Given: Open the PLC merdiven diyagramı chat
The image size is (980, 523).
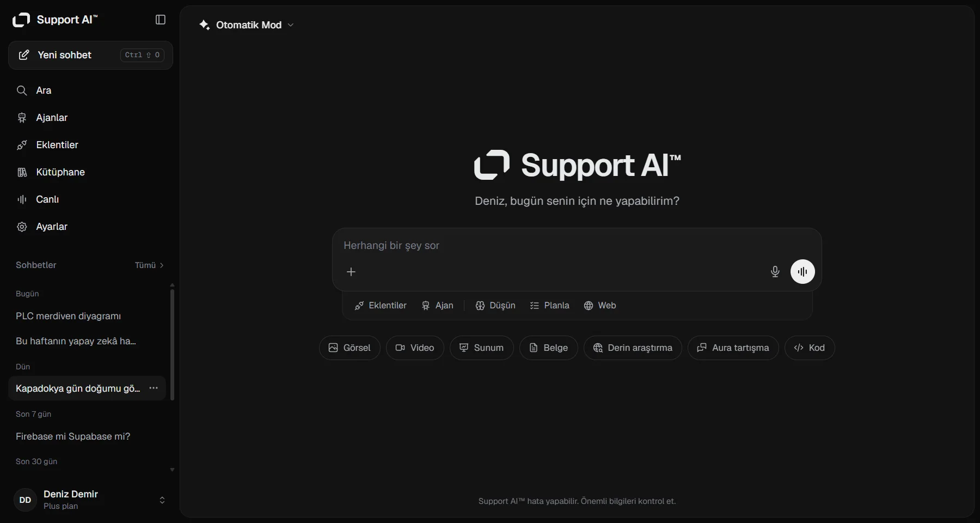Looking at the screenshot, I should (x=87, y=316).
